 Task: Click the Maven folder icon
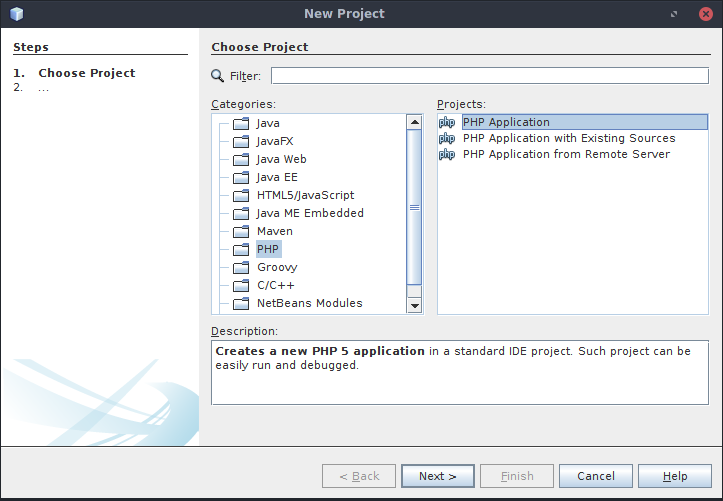(241, 231)
